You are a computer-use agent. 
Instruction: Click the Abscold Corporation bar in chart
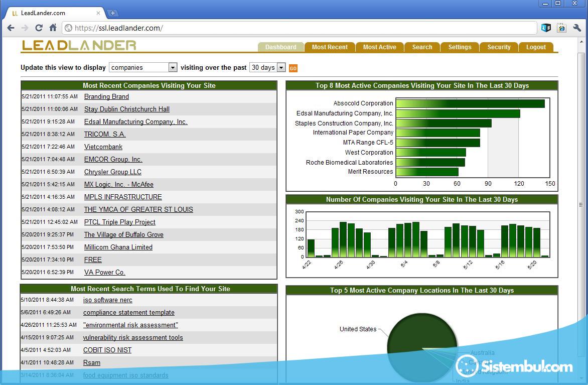click(x=470, y=103)
